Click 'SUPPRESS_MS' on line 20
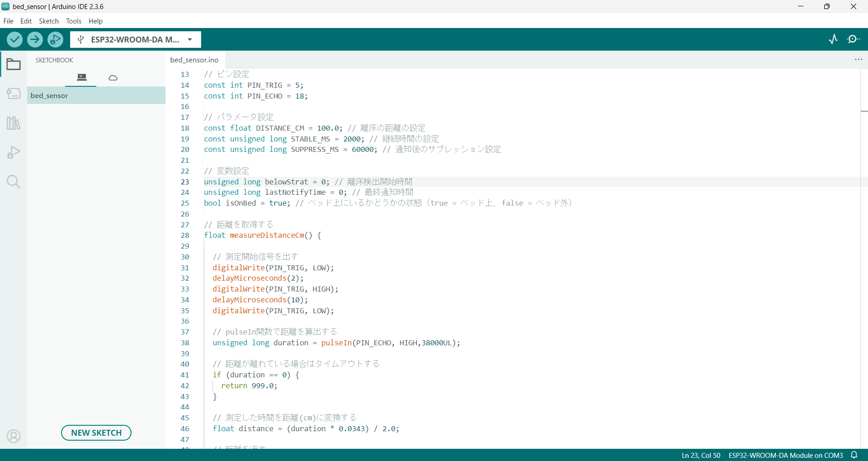Image resolution: width=868 pixels, height=461 pixels. click(315, 150)
